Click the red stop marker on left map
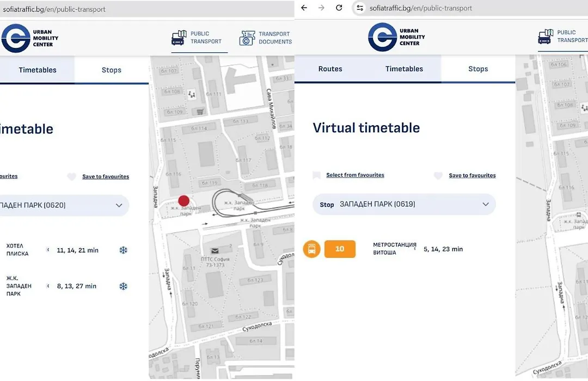 point(184,201)
